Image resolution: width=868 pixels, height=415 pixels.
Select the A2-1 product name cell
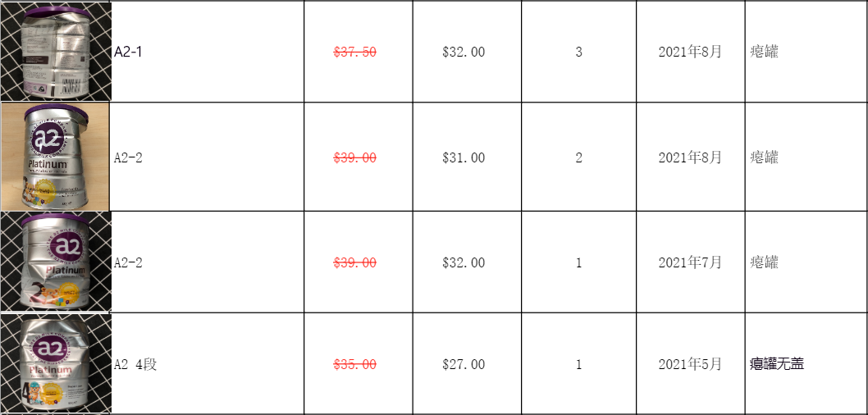[129, 52]
